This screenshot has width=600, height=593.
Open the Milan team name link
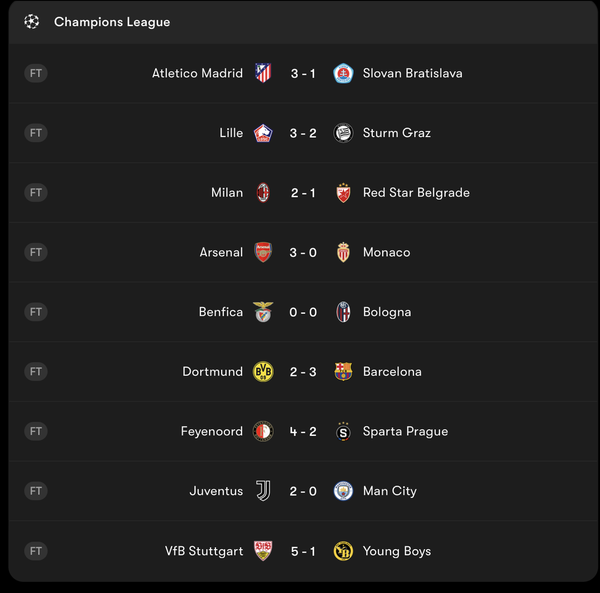coord(227,193)
